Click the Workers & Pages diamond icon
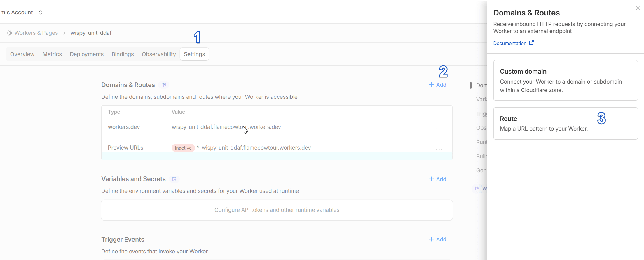The image size is (644, 260). [x=9, y=33]
